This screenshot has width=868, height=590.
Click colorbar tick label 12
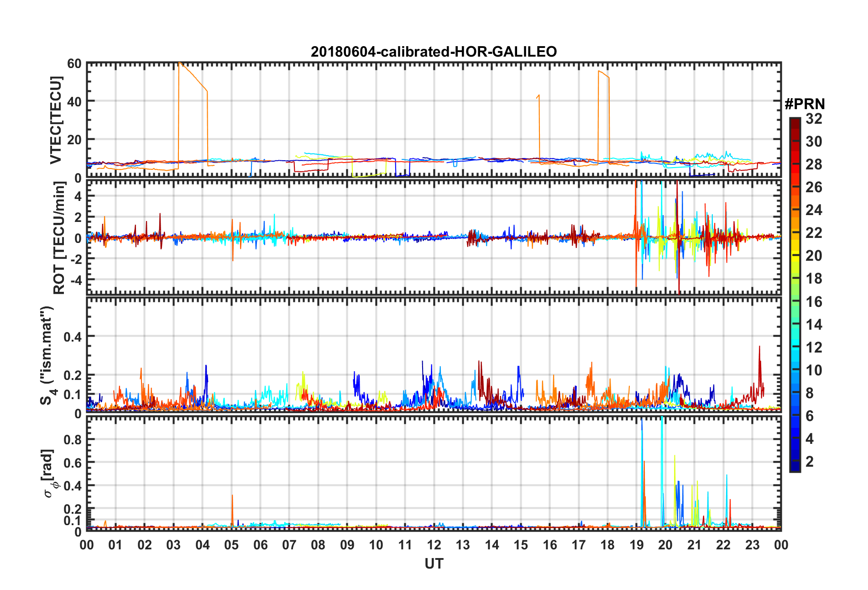point(814,348)
